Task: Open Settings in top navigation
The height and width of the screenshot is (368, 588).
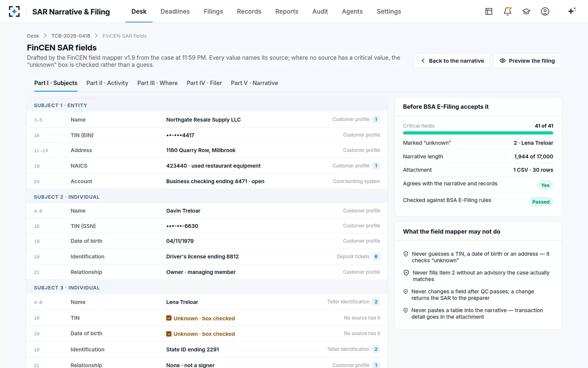Action: (389, 11)
